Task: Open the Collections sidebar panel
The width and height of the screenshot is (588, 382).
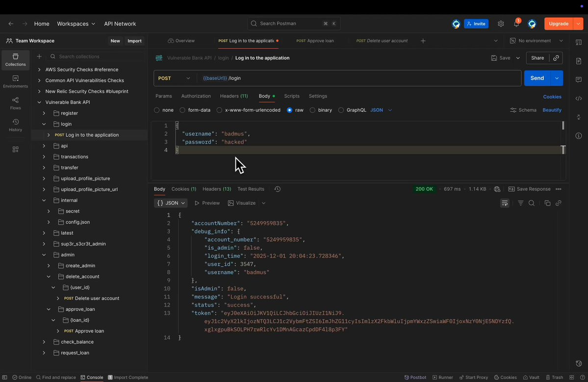Action: [15, 60]
